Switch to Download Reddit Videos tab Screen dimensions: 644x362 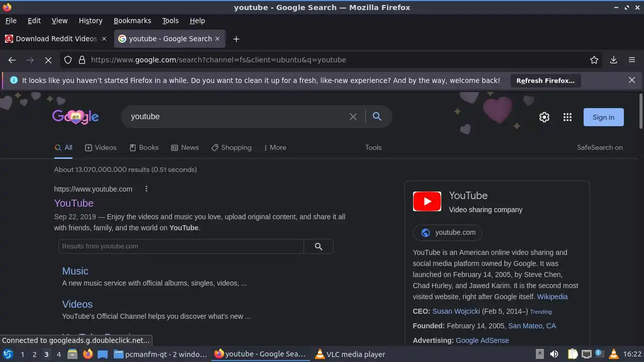[56, 39]
